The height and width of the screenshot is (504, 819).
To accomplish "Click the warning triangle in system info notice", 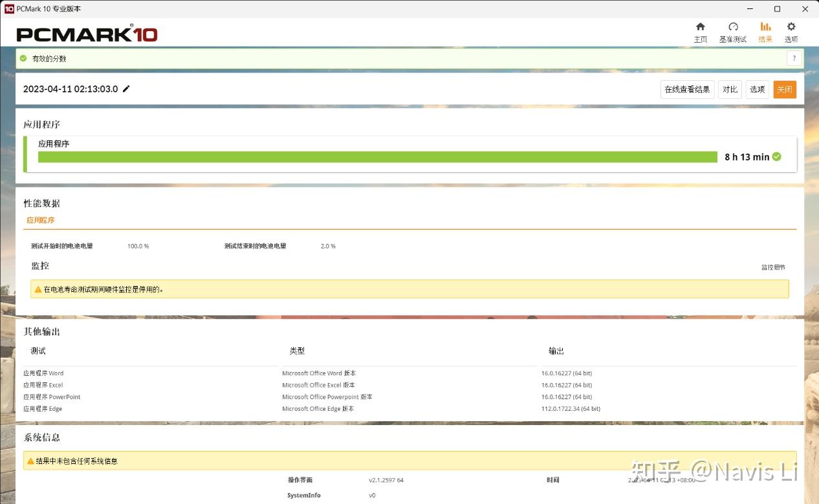I will tap(30, 461).
